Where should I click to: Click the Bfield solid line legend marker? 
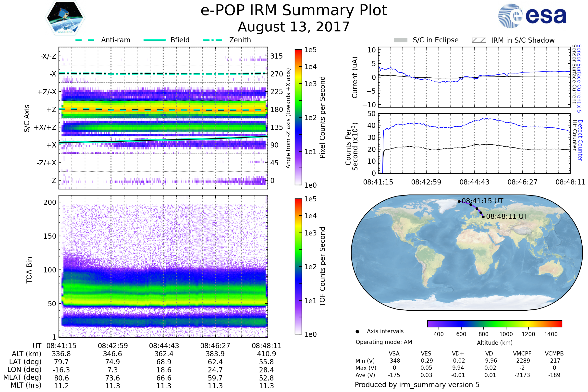[x=155, y=40]
